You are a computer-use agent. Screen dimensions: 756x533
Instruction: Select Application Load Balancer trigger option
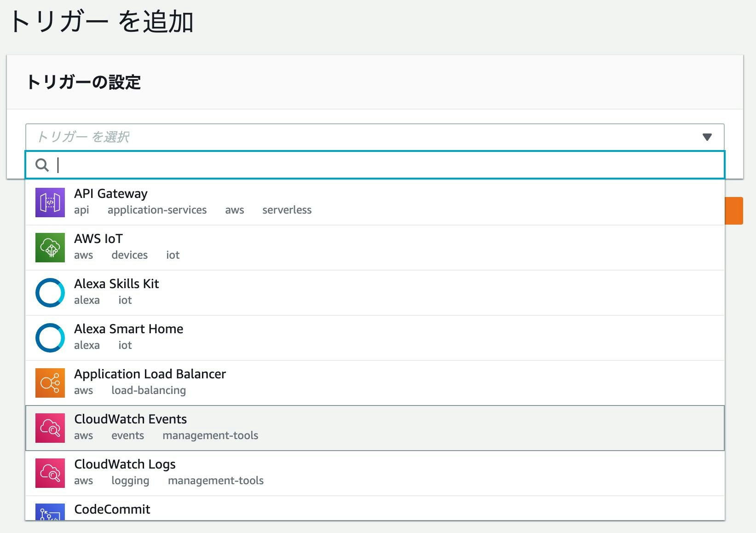point(375,383)
